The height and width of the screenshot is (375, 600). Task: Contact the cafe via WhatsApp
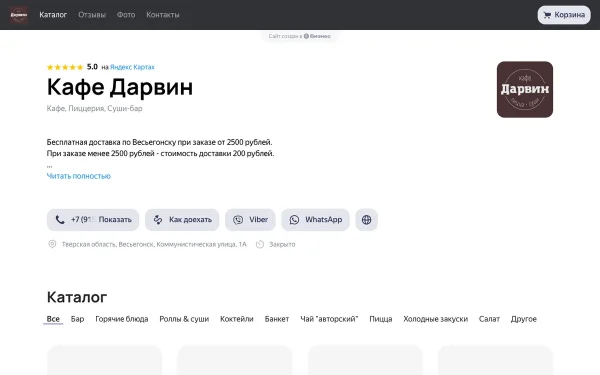click(315, 220)
